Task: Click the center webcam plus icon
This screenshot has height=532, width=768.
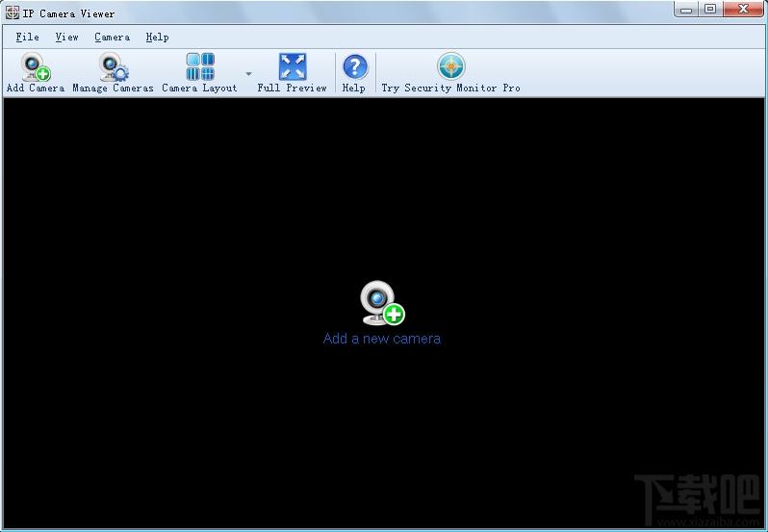Action: 382,302
